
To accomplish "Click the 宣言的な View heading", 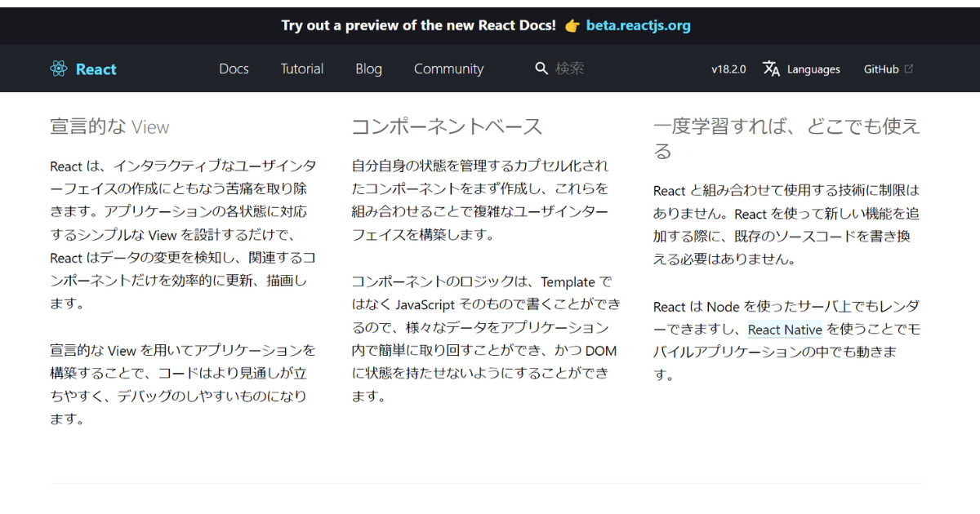I will (109, 126).
